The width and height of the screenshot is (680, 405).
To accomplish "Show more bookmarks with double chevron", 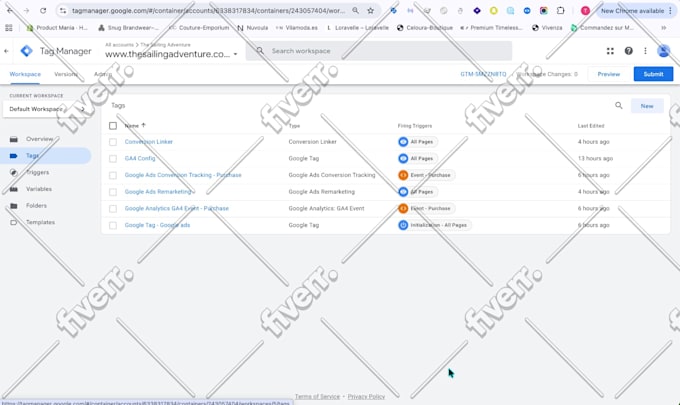I will pos(664,28).
